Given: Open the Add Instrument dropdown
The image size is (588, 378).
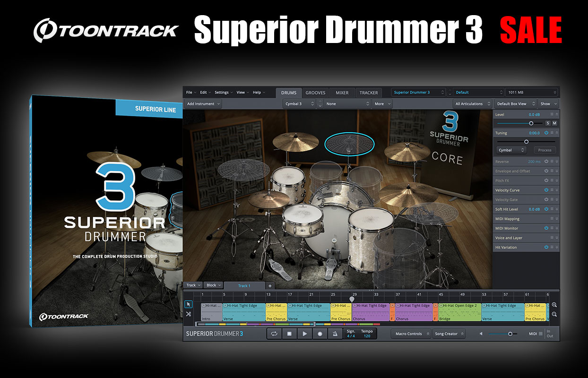Looking at the screenshot, I should (x=203, y=103).
